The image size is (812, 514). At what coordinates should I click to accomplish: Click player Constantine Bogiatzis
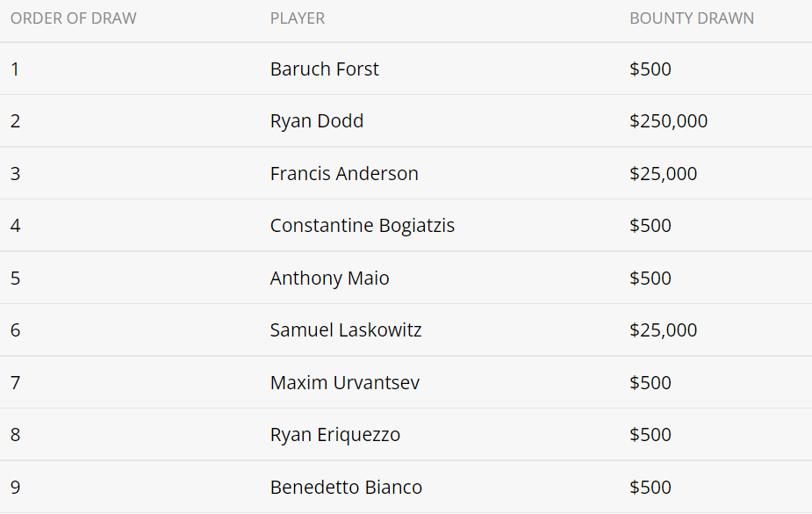363,226
